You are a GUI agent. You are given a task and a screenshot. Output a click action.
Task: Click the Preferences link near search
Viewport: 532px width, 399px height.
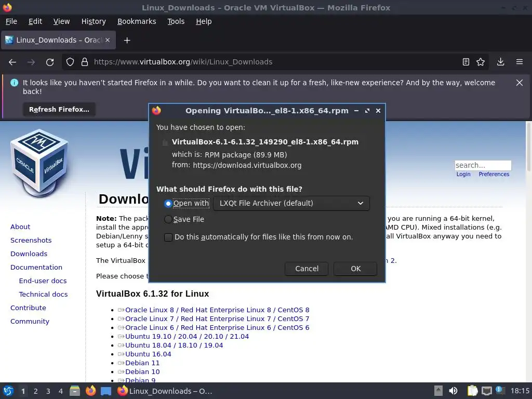[x=494, y=174]
